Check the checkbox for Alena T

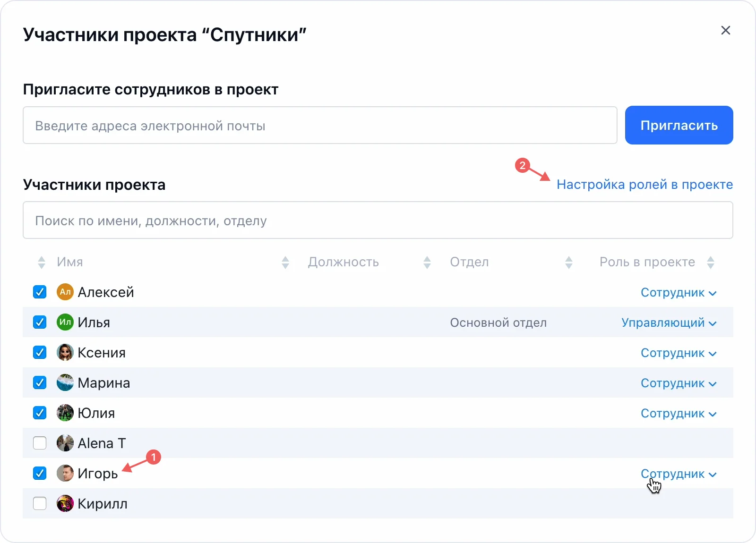tap(40, 443)
